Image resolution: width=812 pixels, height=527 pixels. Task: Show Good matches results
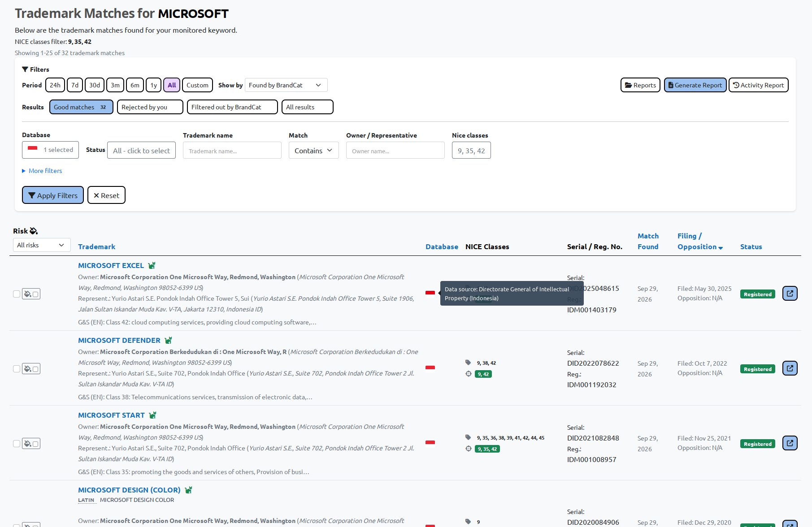coord(81,107)
